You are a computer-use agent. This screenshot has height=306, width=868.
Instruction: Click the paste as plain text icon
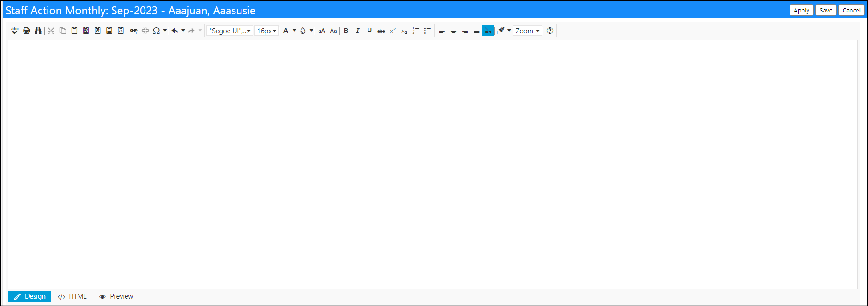tap(109, 31)
